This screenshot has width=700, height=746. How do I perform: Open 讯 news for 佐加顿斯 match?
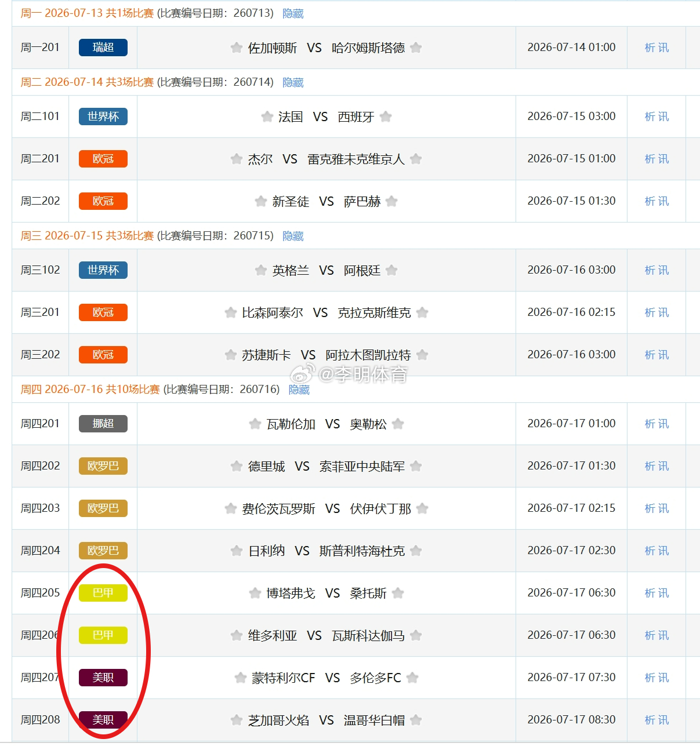(x=663, y=48)
